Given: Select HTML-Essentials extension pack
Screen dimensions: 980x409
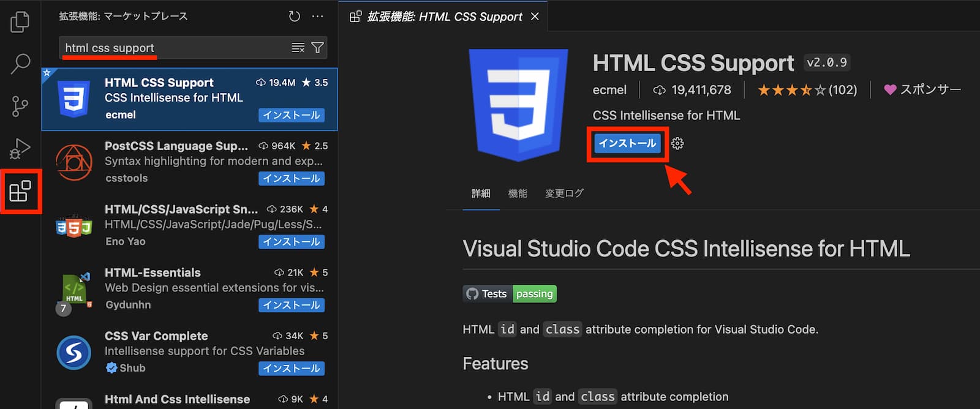Looking at the screenshot, I should 189,289.
